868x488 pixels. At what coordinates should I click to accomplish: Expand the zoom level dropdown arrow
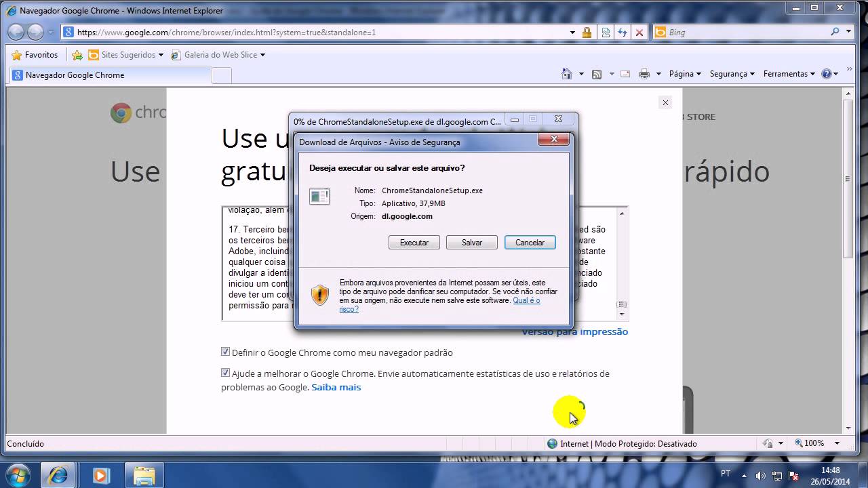tap(837, 443)
